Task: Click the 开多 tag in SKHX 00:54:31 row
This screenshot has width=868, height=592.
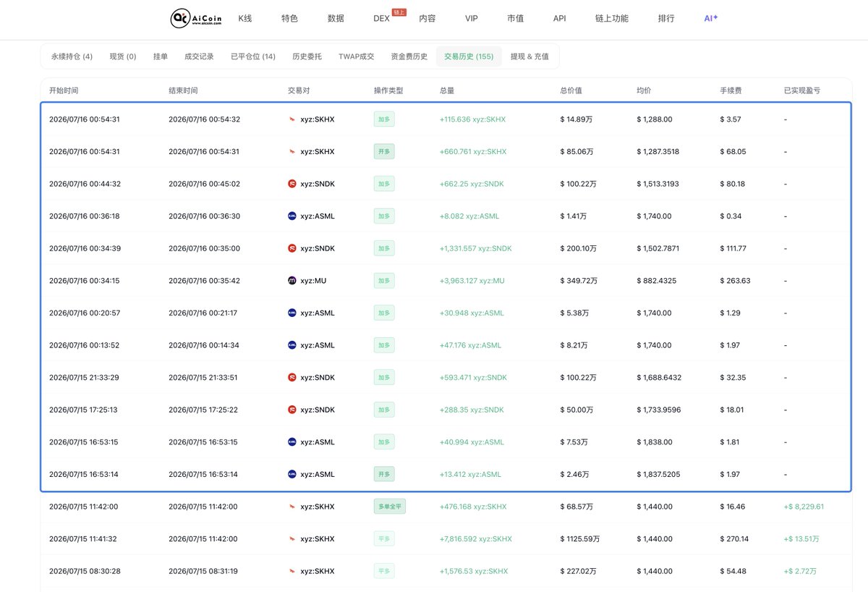Action: coord(384,152)
